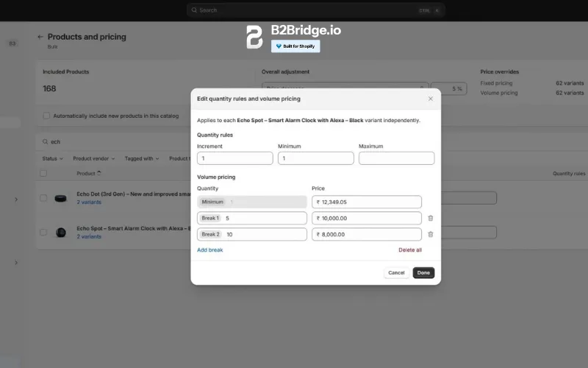Click the product search field containing ech
This screenshot has width=588, height=368.
pyautogui.click(x=116, y=141)
